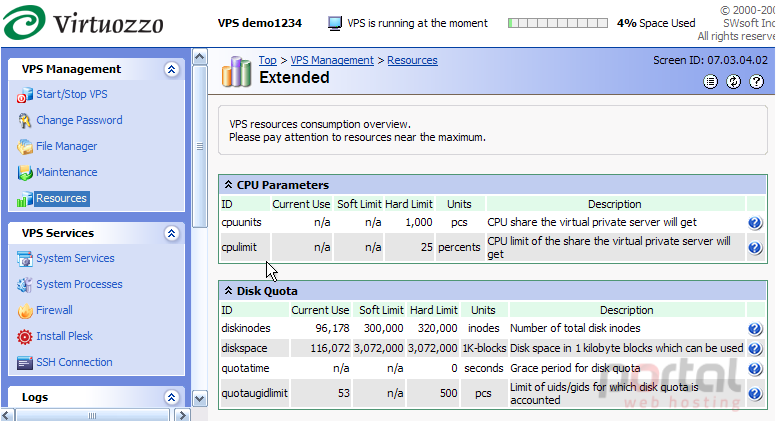Open help for quotaugidlimit row
The width and height of the screenshot is (776, 422).
[x=755, y=394]
